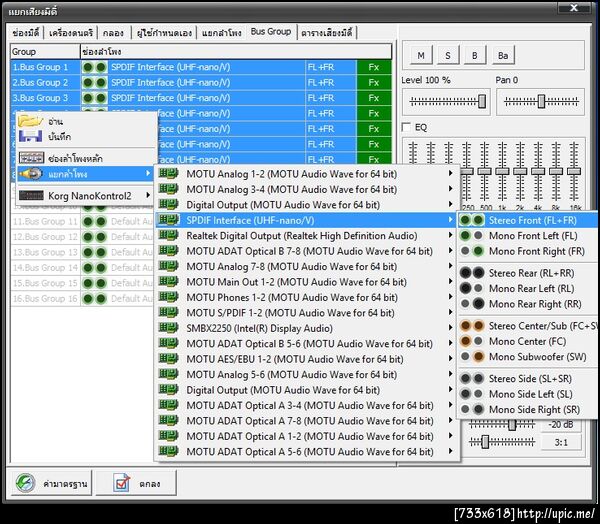
Task: Toggle green Fx cell for Bus Group 1
Action: click(x=374, y=67)
